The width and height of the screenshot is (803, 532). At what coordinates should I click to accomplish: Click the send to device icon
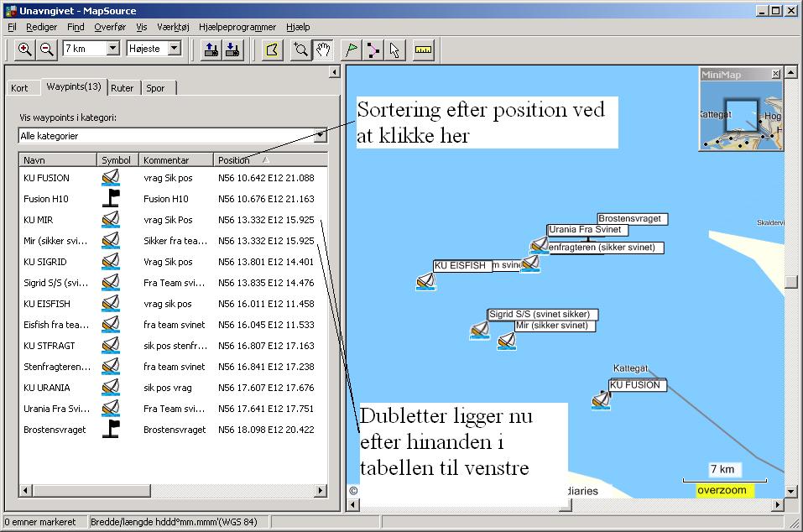point(211,50)
